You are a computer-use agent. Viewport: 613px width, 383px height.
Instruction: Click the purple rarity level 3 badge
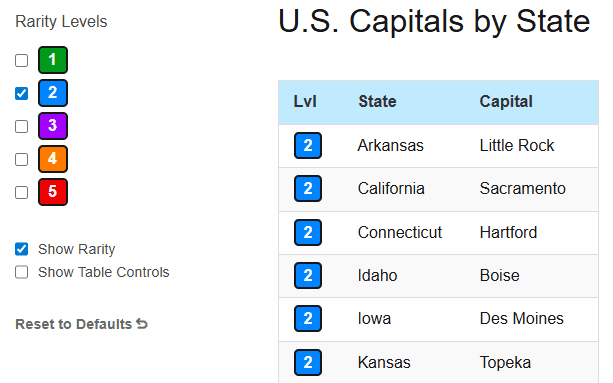coord(53,126)
